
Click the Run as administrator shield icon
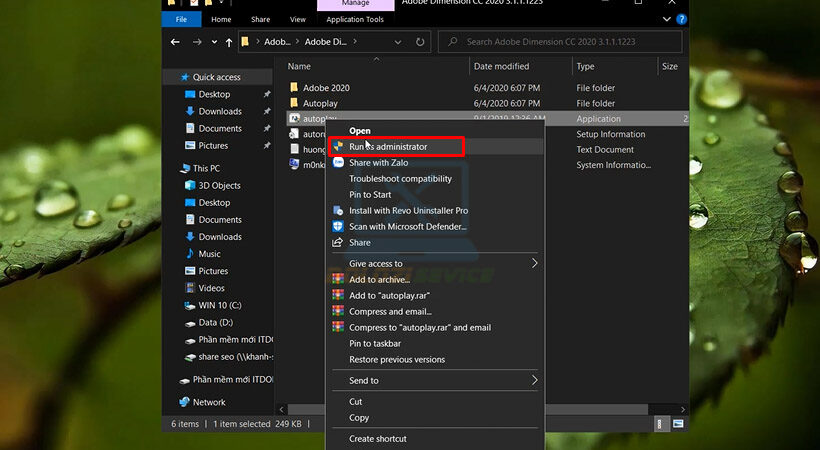(338, 147)
